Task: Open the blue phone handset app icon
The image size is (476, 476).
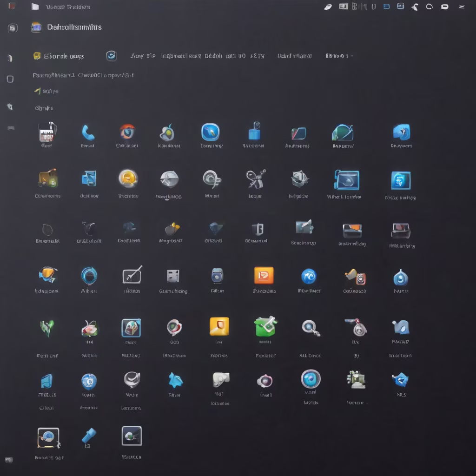Action: pos(88,133)
